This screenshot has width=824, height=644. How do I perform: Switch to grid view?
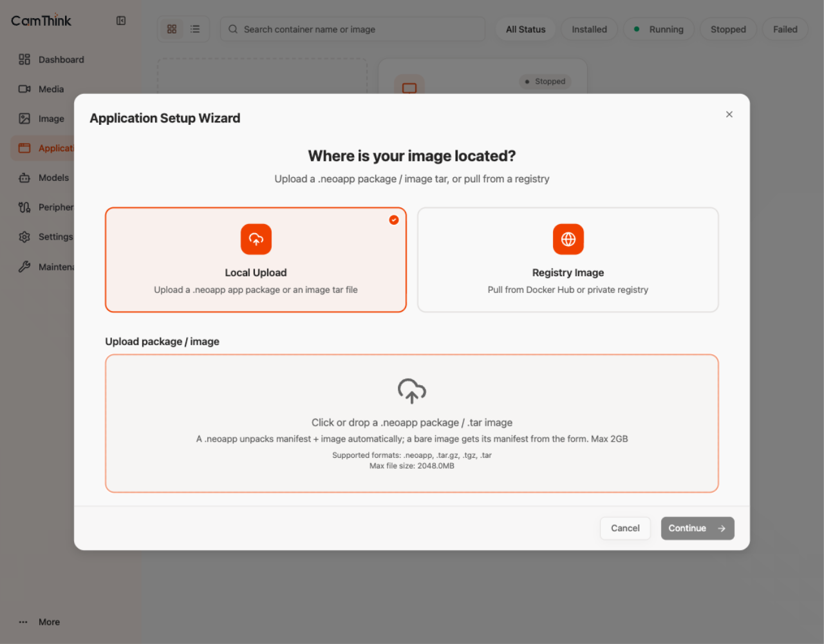pyautogui.click(x=172, y=29)
